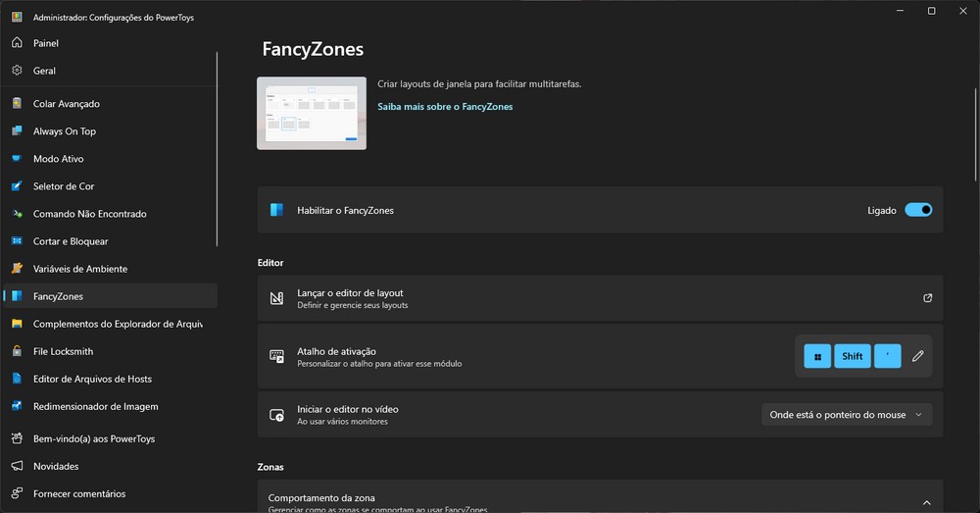Open layout editor via external-link icon

pos(927,298)
